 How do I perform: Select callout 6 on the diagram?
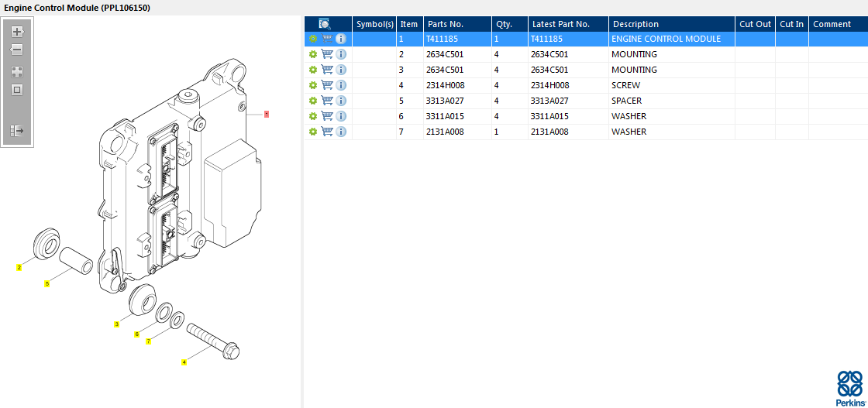coord(136,334)
